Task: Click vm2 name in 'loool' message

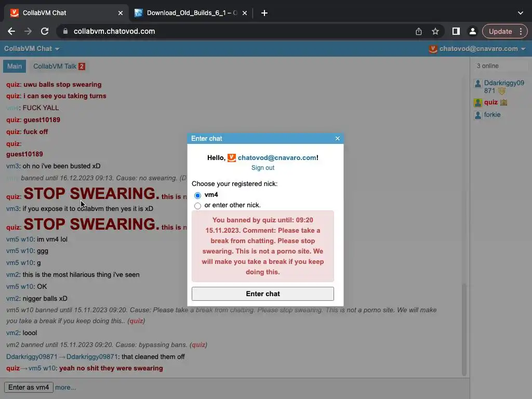Action: click(x=12, y=333)
